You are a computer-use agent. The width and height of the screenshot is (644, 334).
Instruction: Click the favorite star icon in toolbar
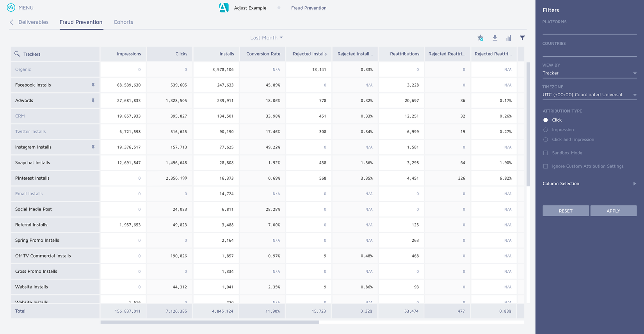[480, 38]
